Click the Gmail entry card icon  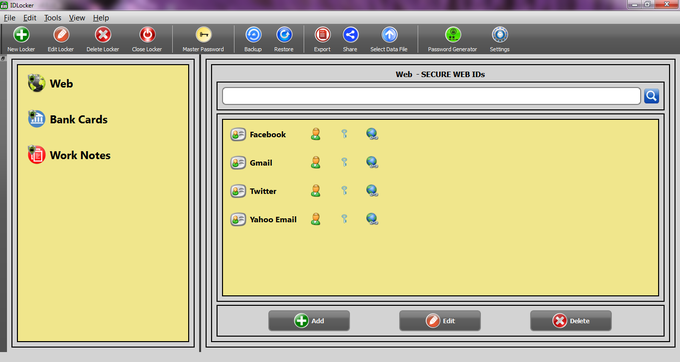pyautogui.click(x=238, y=163)
